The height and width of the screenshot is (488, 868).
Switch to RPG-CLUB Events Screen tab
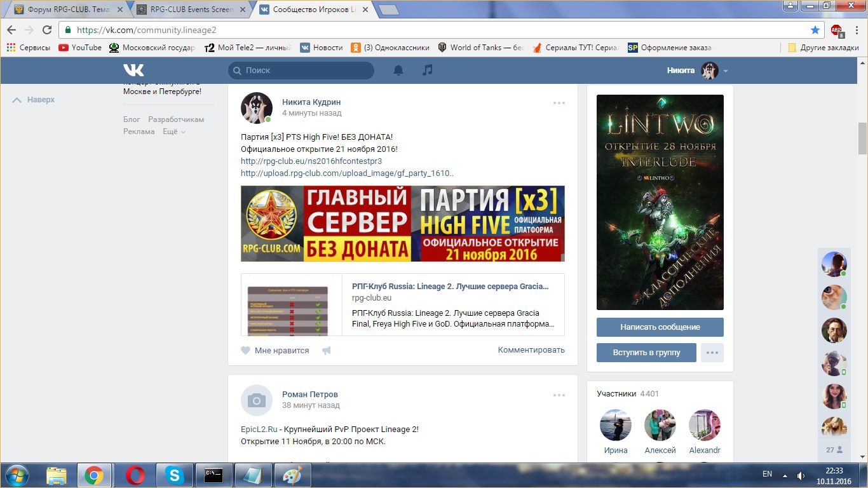click(191, 10)
